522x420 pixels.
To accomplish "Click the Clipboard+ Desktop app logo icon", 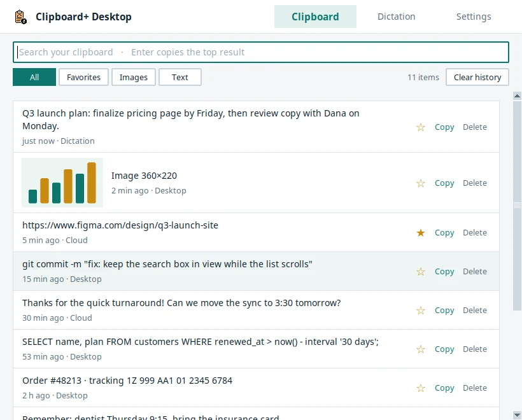I will (x=20, y=17).
